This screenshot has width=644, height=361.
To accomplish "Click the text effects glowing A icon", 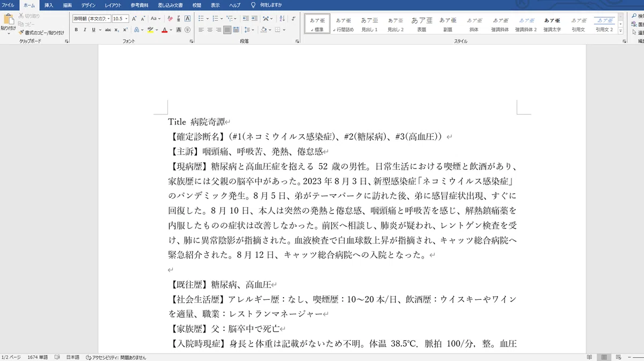I will (136, 30).
